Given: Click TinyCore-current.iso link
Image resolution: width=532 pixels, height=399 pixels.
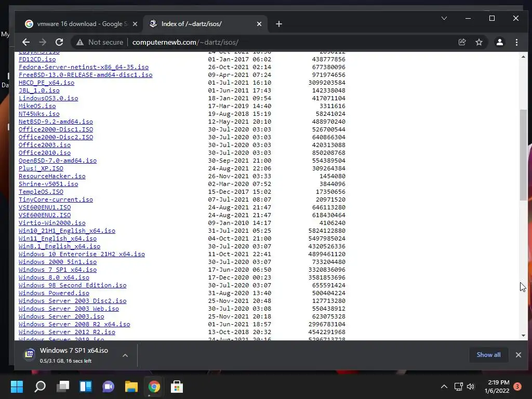Looking at the screenshot, I should pyautogui.click(x=56, y=200).
